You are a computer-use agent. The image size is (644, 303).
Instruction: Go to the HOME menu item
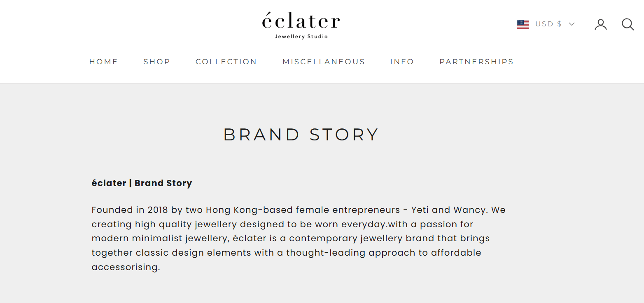pyautogui.click(x=104, y=62)
